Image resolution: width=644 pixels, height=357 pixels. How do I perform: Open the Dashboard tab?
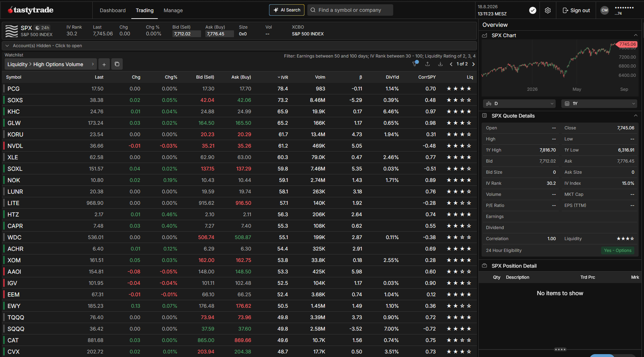pyautogui.click(x=113, y=10)
